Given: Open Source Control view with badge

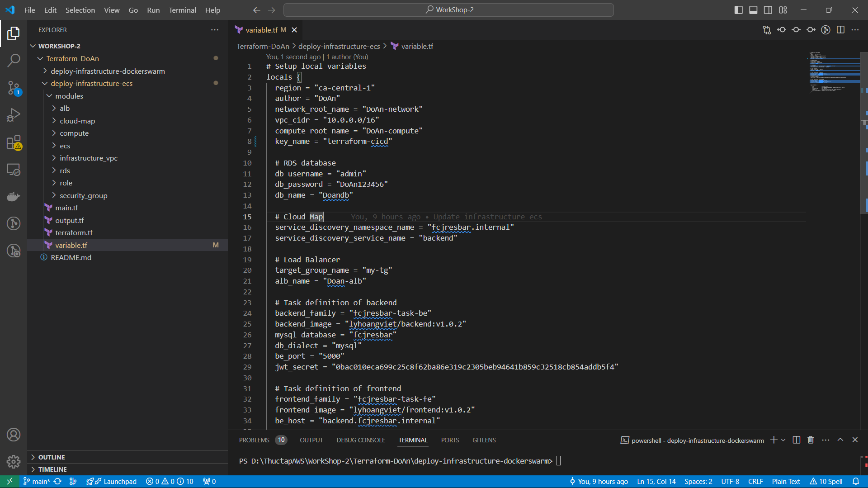Looking at the screenshot, I should (14, 88).
